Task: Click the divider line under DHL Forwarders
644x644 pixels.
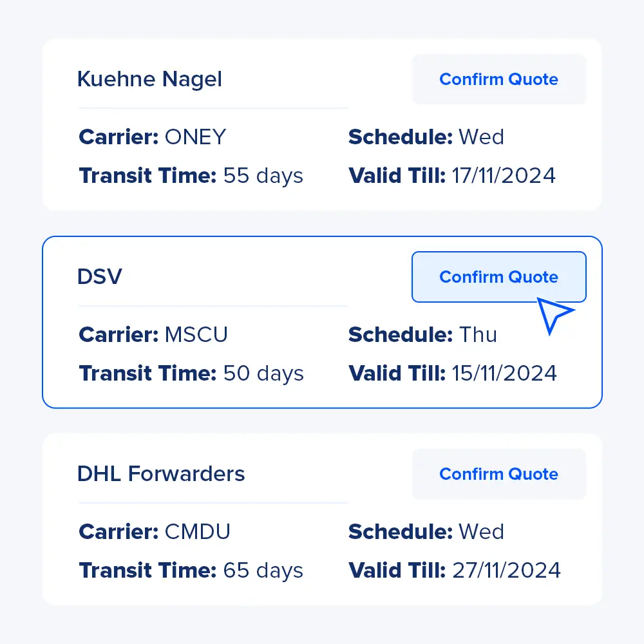Action: (213, 503)
